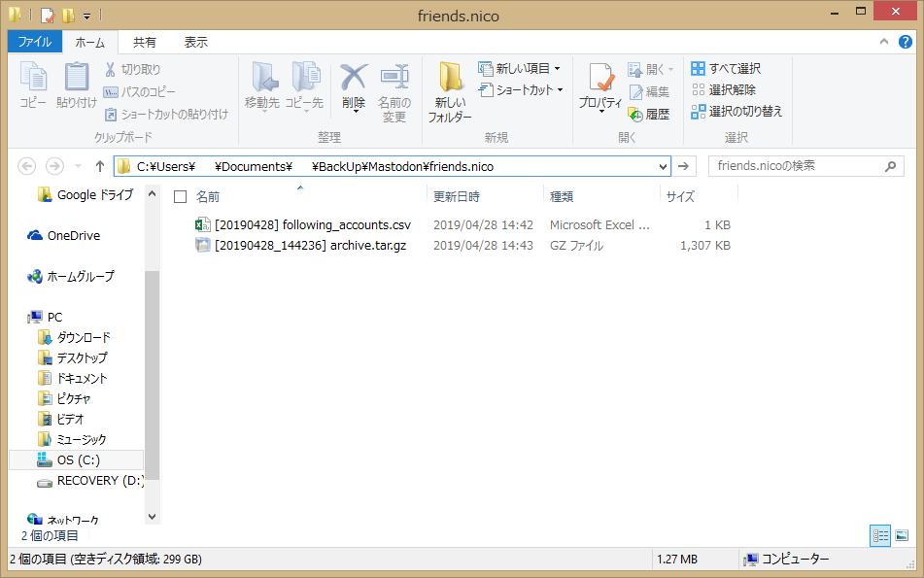Image resolution: width=924 pixels, height=578 pixels.
Task: Click the Properties icon in quick access toolbar
Action: [48, 15]
